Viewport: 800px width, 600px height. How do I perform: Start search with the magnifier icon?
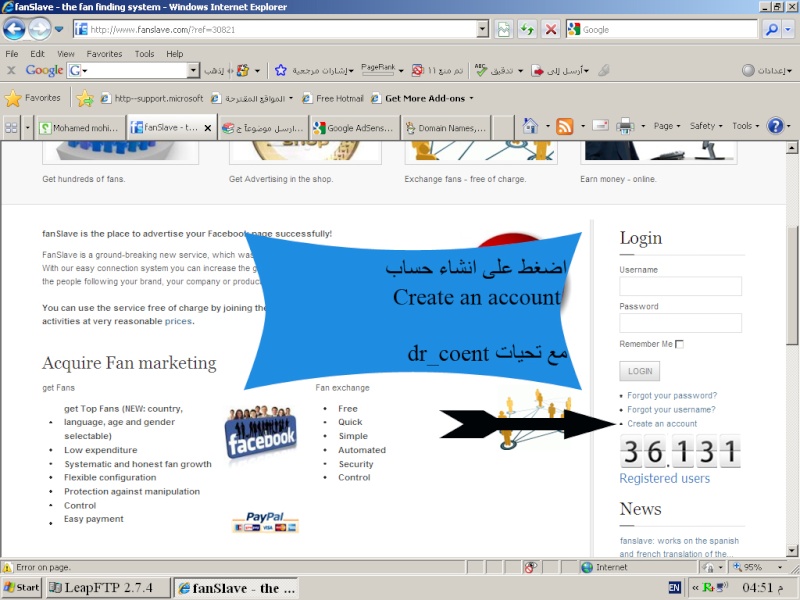[x=772, y=30]
